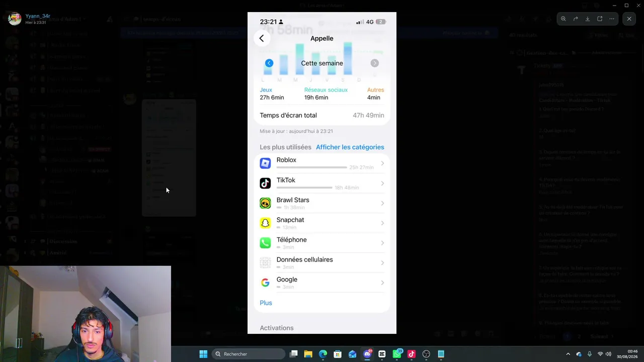
Task: Expand the Snapchat row chevron
Action: (382, 223)
